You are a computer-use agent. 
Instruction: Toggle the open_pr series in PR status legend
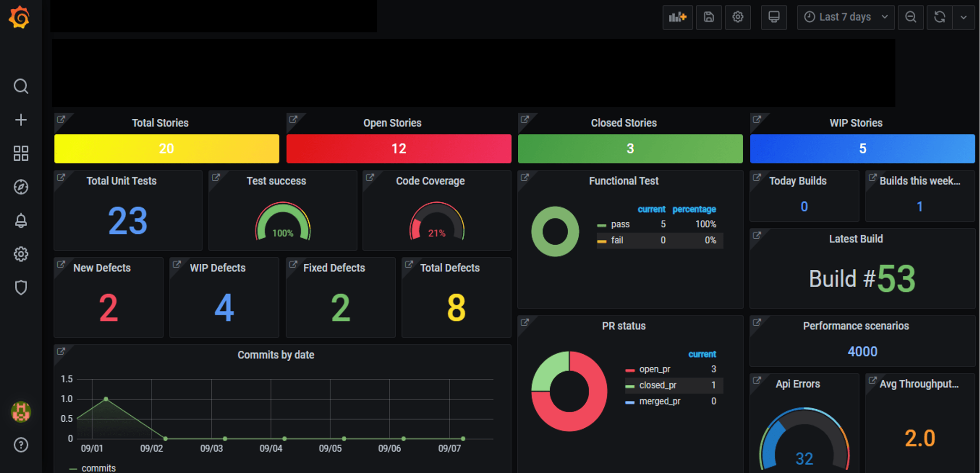[x=654, y=370]
